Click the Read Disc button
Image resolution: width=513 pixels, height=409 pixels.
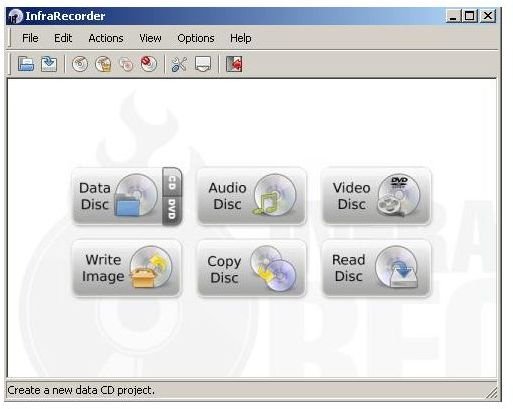click(x=376, y=268)
